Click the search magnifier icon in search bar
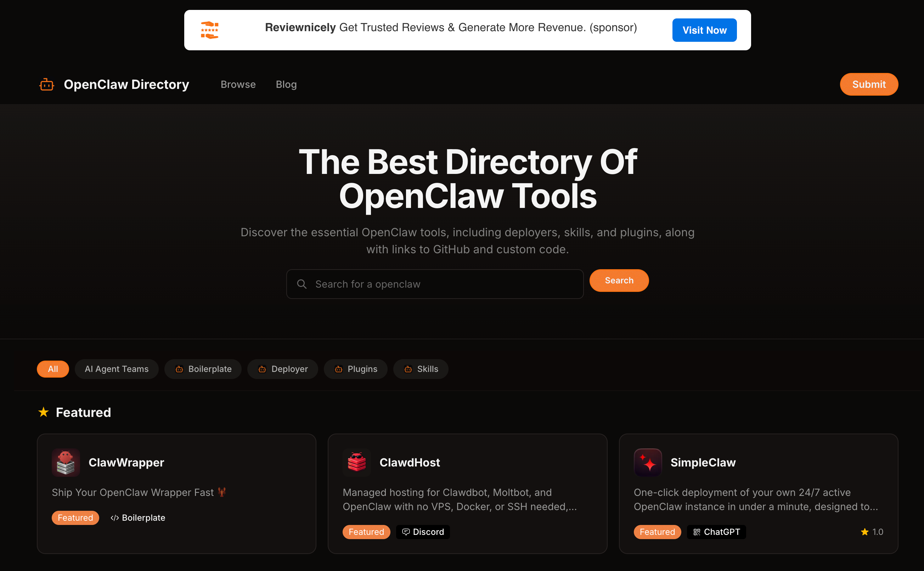924x571 pixels. [x=302, y=284]
